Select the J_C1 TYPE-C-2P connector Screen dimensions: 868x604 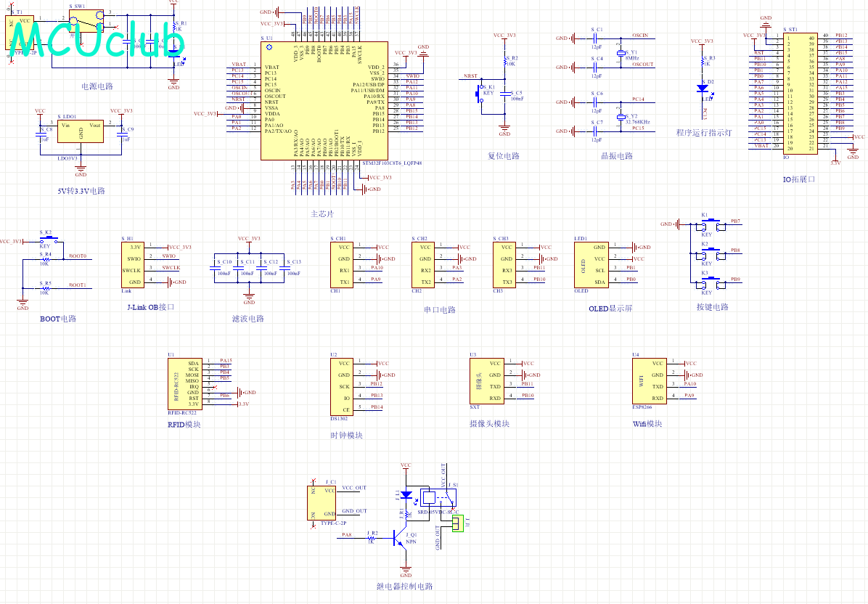321,502
